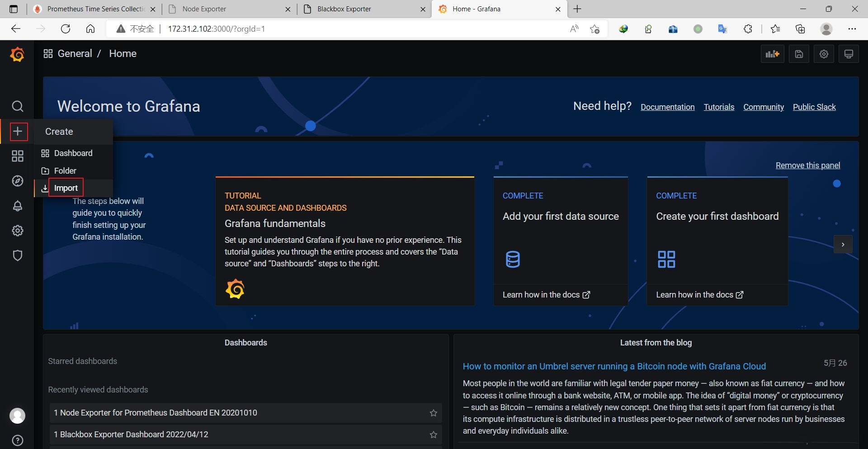The image size is (868, 449).
Task: Click the Home breadcrumb title
Action: point(123,54)
